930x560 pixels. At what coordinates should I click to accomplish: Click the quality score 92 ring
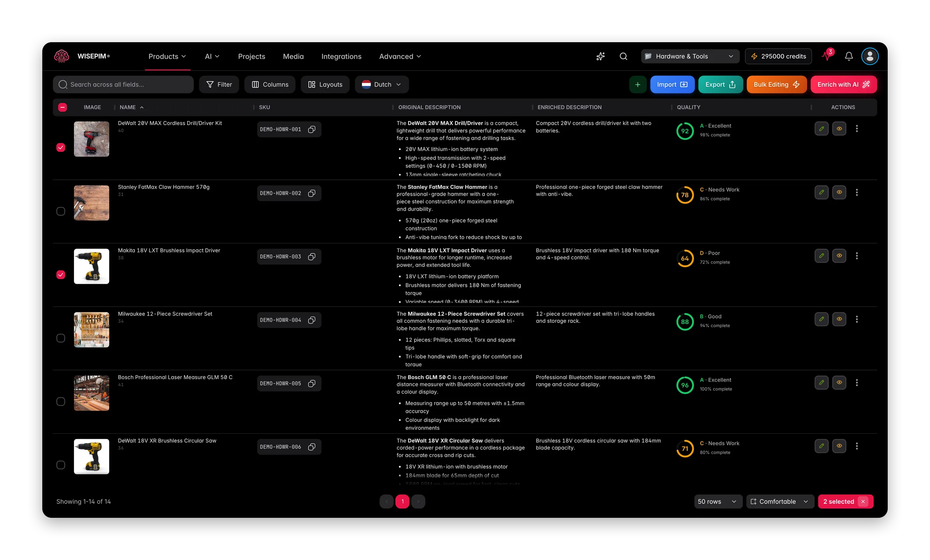point(685,131)
